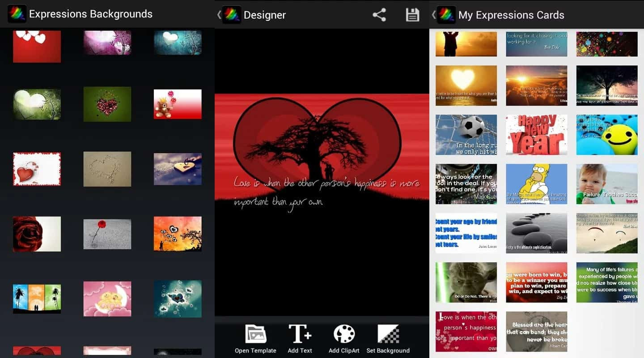Open the Mark Cuban quote card
Screen dimensions: 644x358
(466, 184)
